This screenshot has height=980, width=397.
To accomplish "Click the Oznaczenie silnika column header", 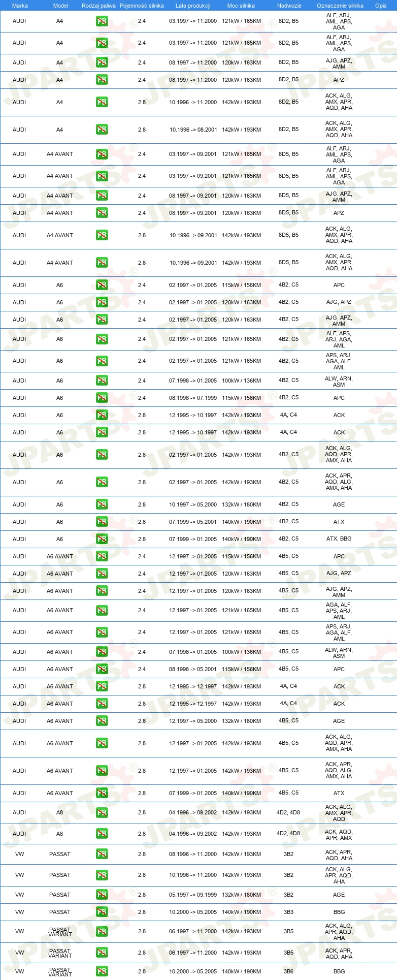I will tap(340, 6).
